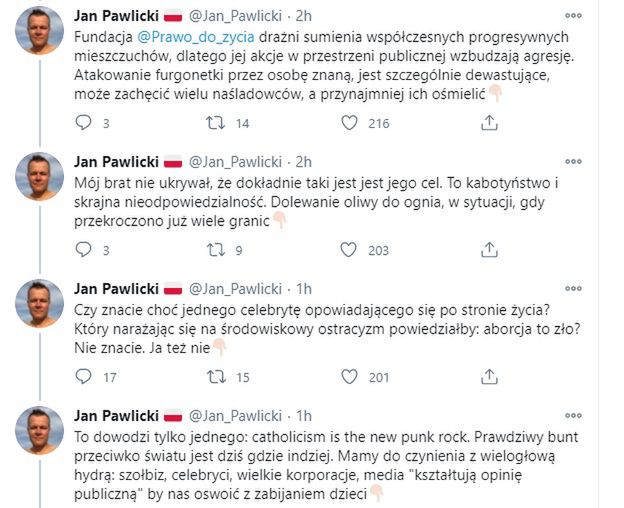
Task: Like the tweet with 216 likes
Action: click(x=350, y=123)
